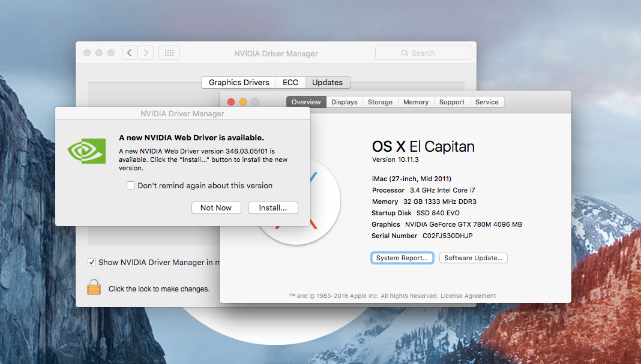Click "A new NVIDIA Web Driver is available." heading
Viewport: 641px width, 364px height.
coord(191,138)
